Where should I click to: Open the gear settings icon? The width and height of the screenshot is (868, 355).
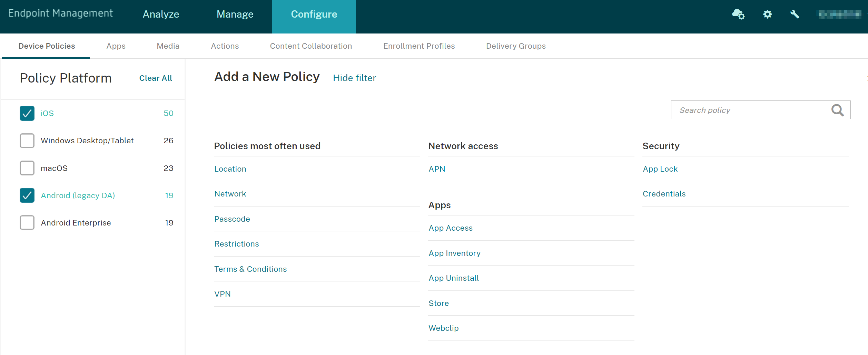[x=767, y=14]
